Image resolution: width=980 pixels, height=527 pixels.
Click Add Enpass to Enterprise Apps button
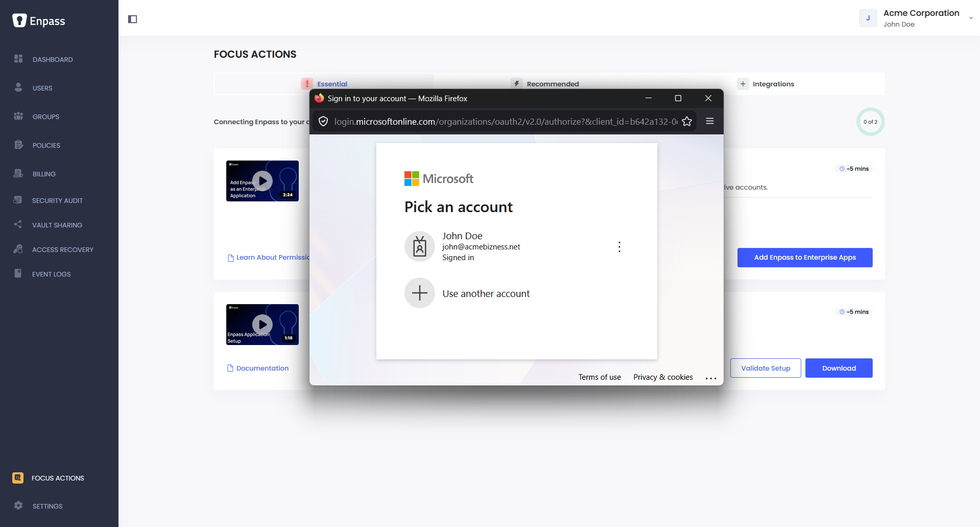click(805, 257)
